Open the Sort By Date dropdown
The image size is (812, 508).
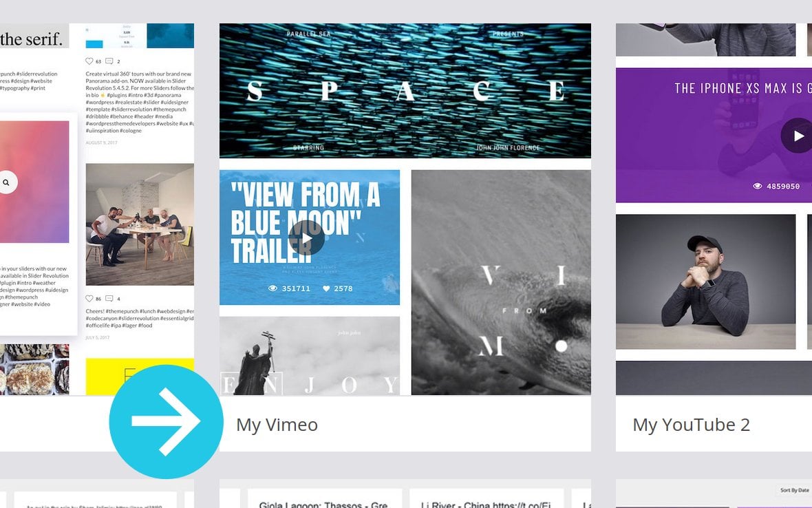tap(794, 490)
